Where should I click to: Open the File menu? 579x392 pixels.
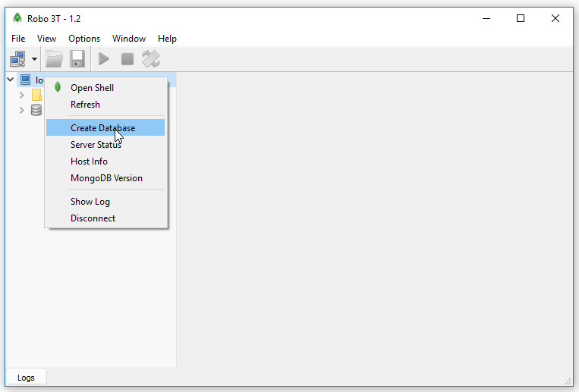(x=18, y=39)
